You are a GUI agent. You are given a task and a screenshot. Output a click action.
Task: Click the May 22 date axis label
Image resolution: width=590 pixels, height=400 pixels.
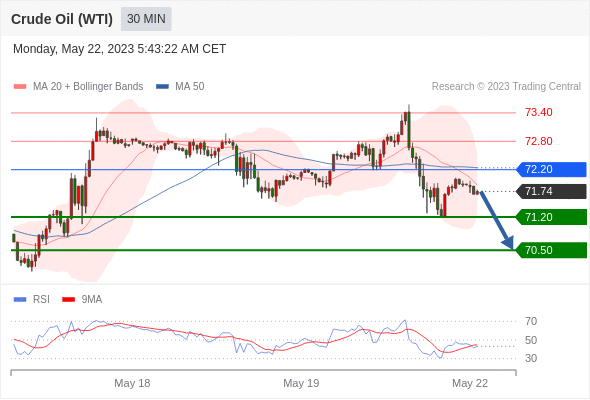point(470,383)
